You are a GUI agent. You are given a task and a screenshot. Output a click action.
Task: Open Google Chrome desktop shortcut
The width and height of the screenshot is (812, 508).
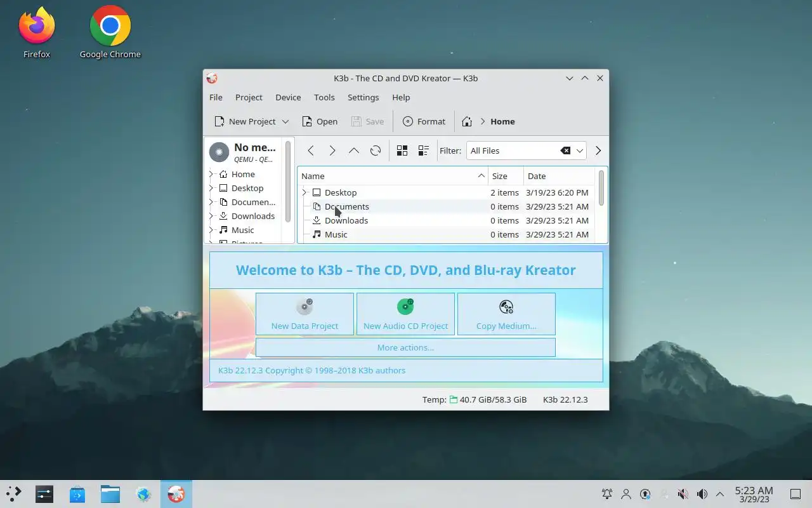click(x=110, y=33)
